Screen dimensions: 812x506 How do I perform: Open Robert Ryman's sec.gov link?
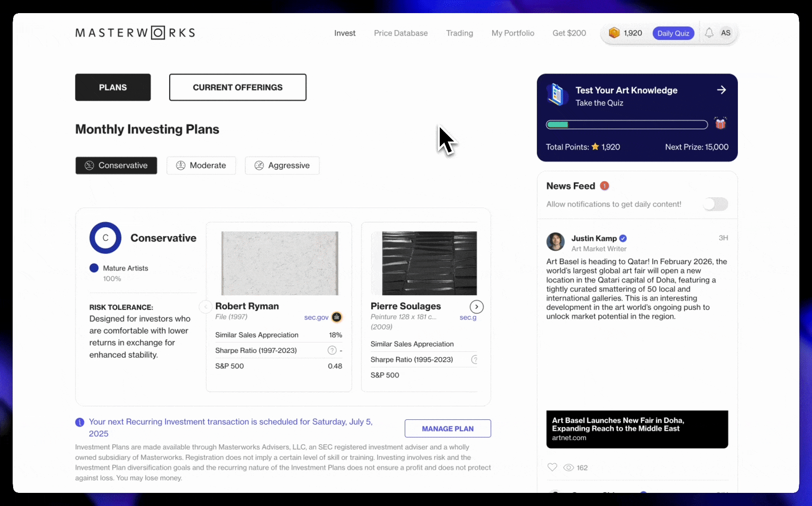click(316, 317)
